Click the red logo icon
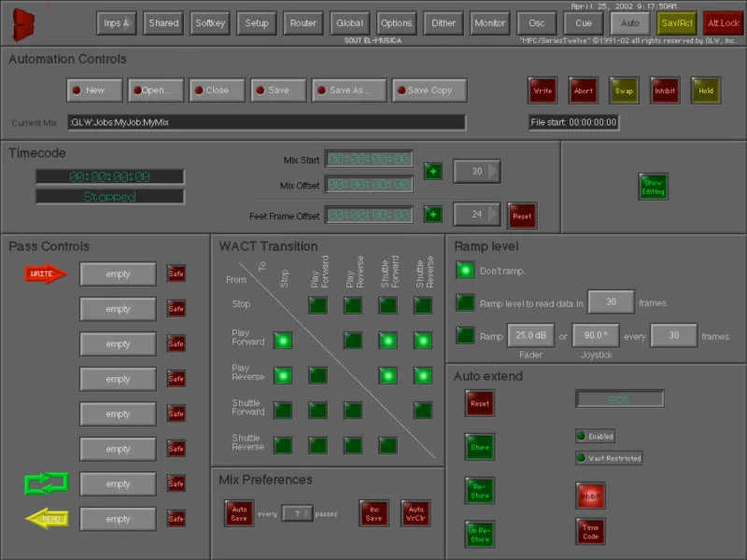 pyautogui.click(x=24, y=24)
